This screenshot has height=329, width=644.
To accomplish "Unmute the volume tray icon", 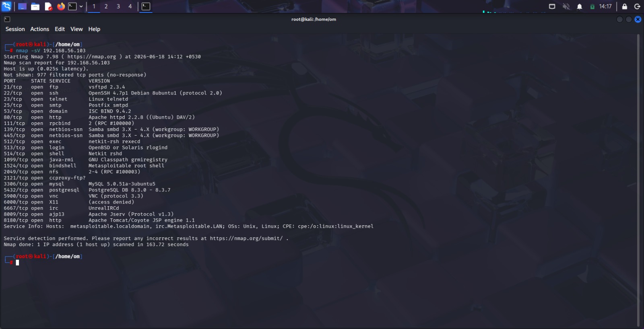I will [x=566, y=6].
